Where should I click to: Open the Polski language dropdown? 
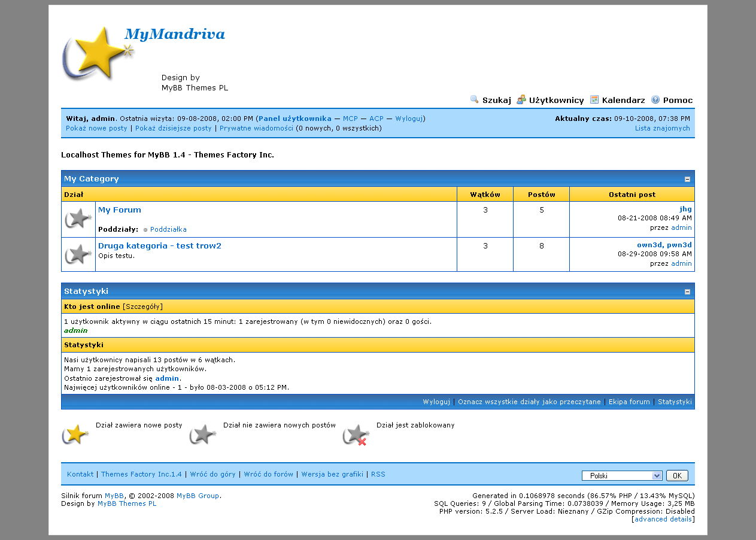(621, 476)
